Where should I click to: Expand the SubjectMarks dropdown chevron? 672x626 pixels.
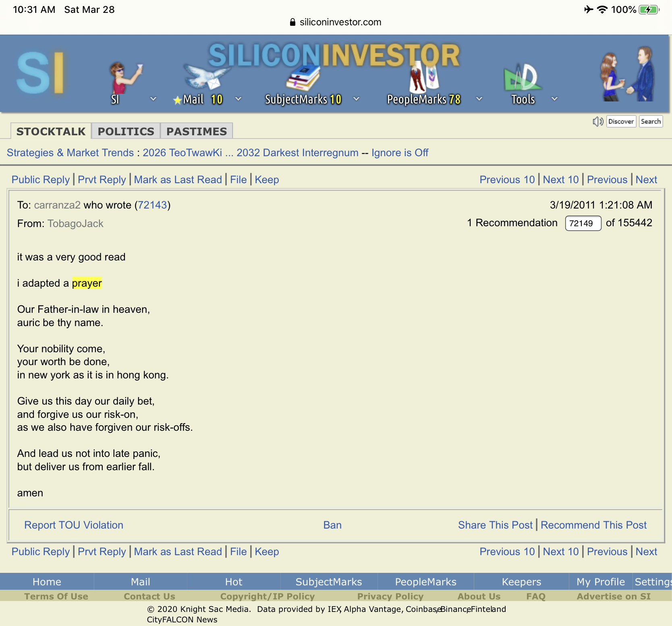(x=357, y=99)
